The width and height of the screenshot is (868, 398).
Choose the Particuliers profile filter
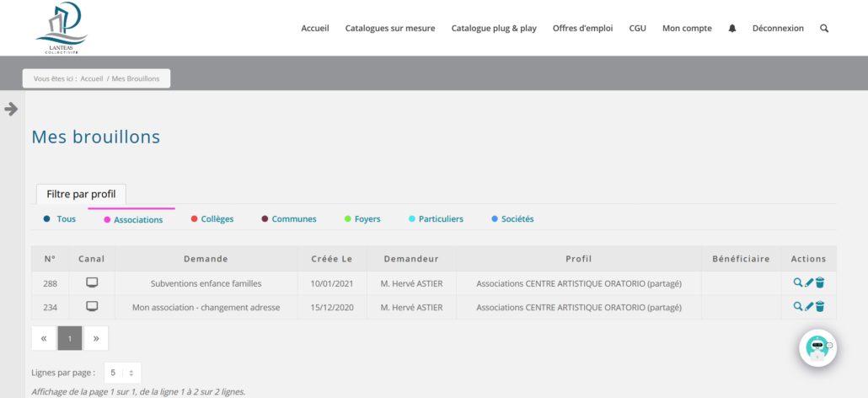click(x=441, y=219)
